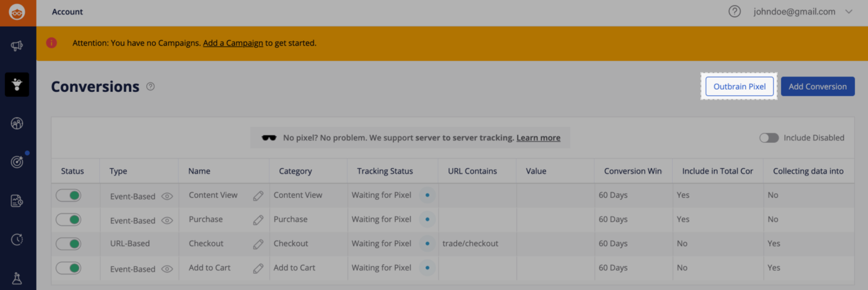Screen dimensions: 868x290
Task: Click the sunglasses icon in pixel notice
Action: [269, 138]
